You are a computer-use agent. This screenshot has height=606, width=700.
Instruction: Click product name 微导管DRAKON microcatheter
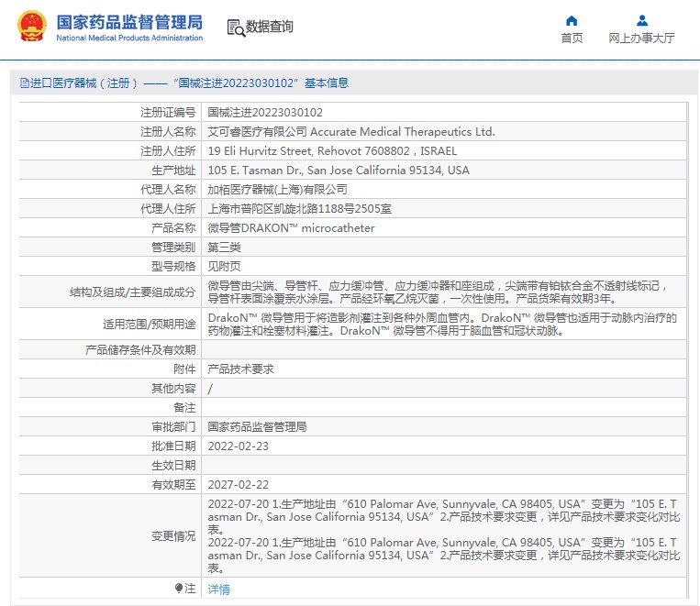point(291,228)
